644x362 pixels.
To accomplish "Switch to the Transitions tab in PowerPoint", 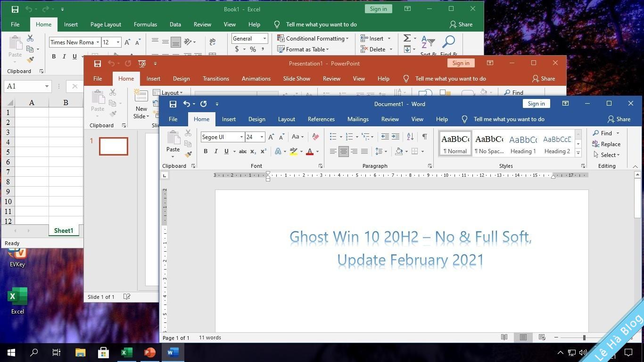I will click(x=215, y=79).
